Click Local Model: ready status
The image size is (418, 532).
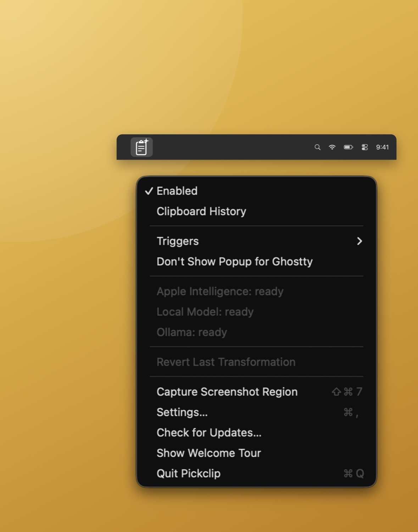[256, 312]
